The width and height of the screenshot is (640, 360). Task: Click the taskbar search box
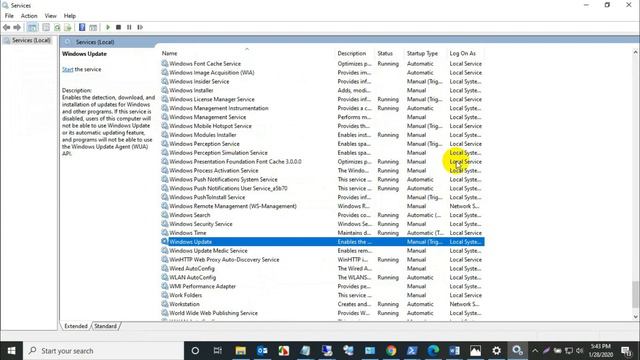(103, 351)
